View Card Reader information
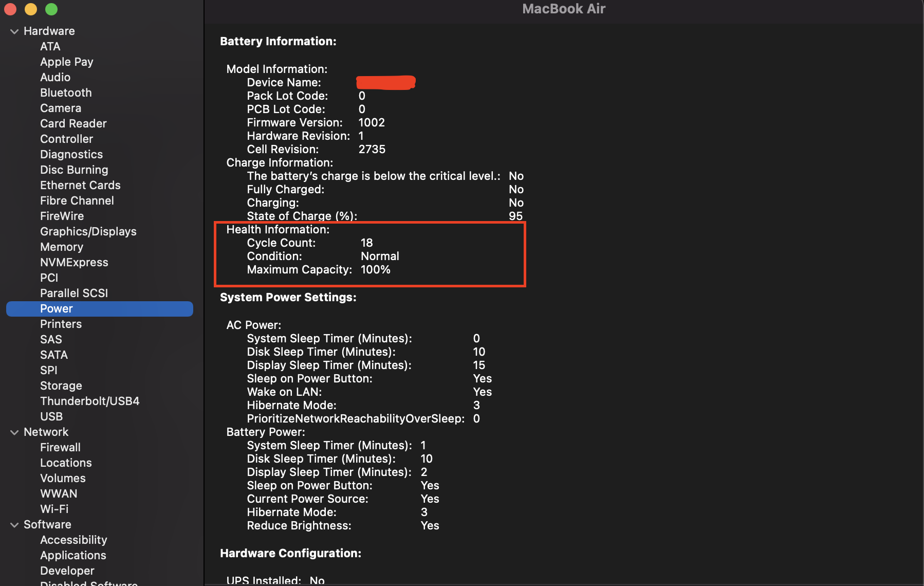924x586 pixels. [73, 123]
